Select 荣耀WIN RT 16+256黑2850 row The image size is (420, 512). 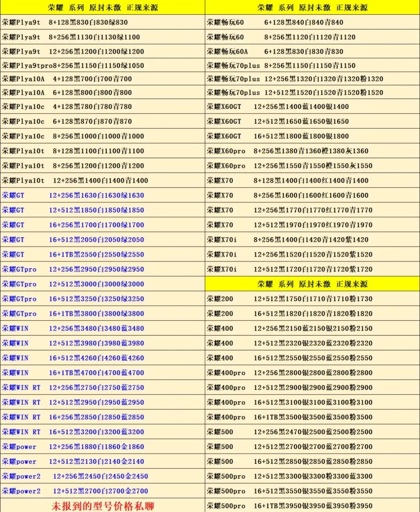tap(103, 417)
